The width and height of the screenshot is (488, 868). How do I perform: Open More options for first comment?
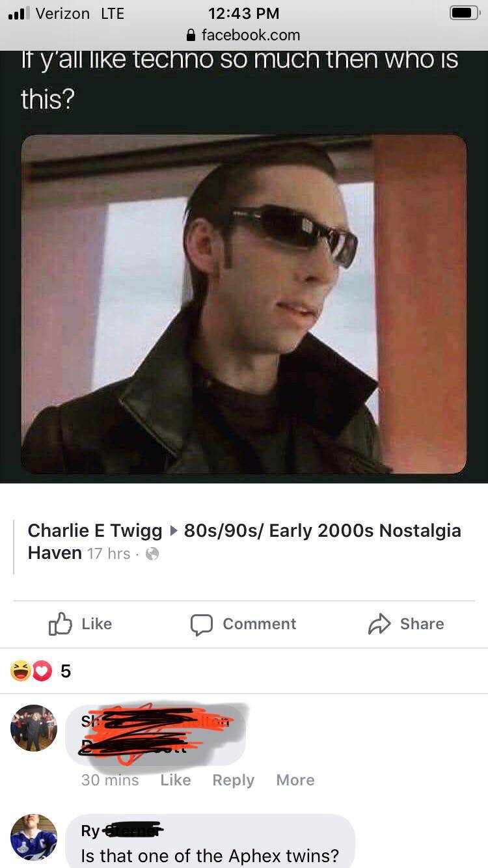click(295, 780)
